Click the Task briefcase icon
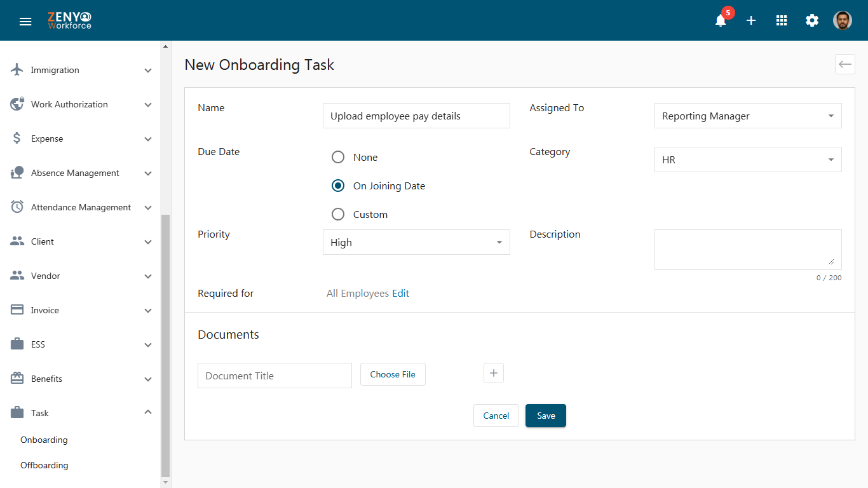868x488 pixels. click(x=17, y=413)
